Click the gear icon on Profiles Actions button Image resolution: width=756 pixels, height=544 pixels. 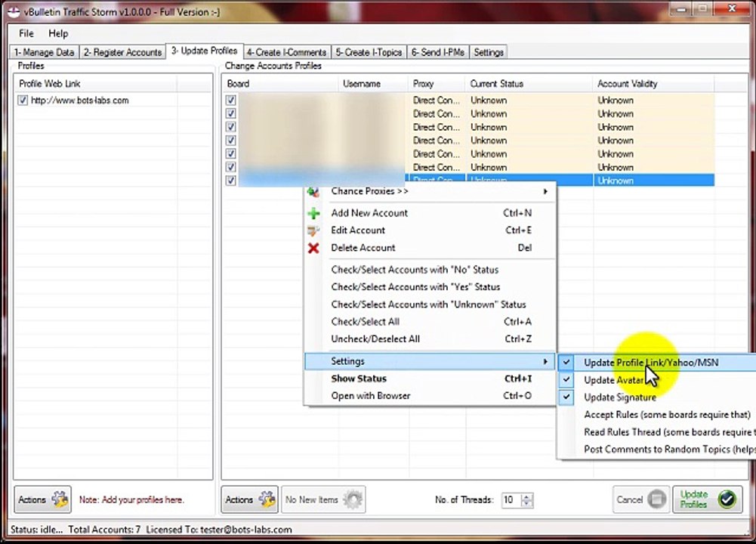click(60, 499)
